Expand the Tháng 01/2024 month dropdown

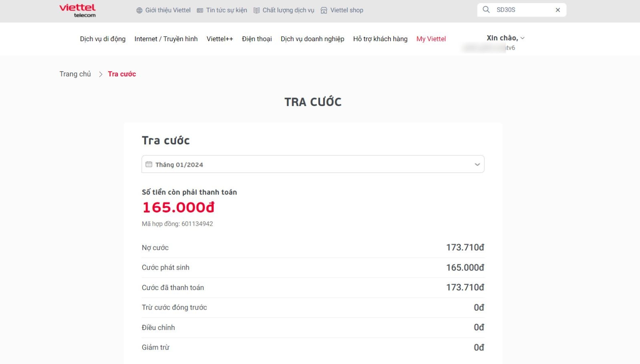pyautogui.click(x=477, y=164)
